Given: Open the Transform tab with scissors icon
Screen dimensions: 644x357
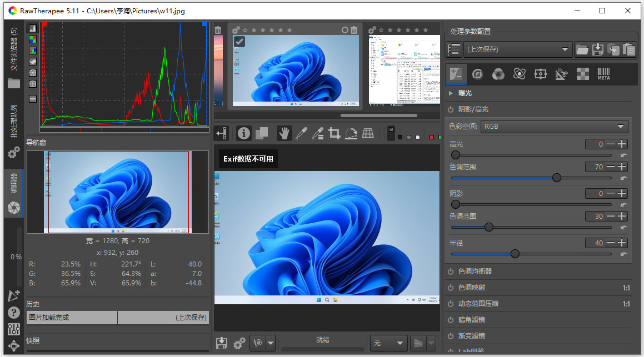Looking at the screenshot, I should 561,74.
